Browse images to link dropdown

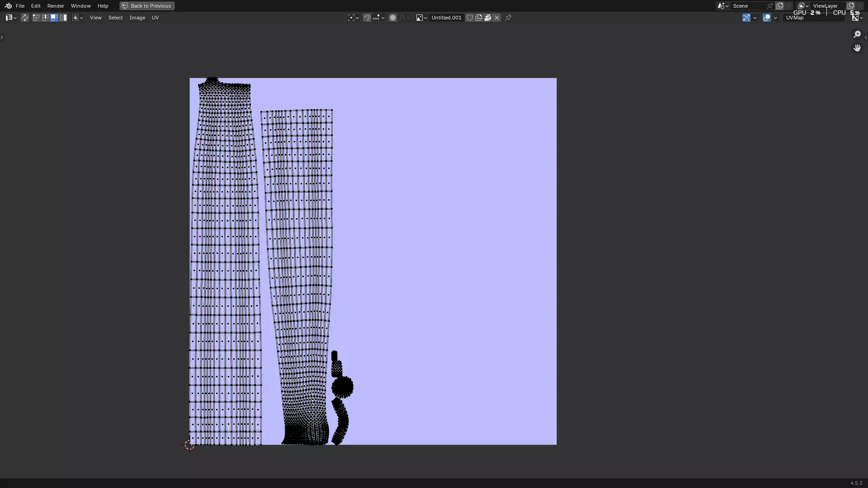(x=421, y=18)
